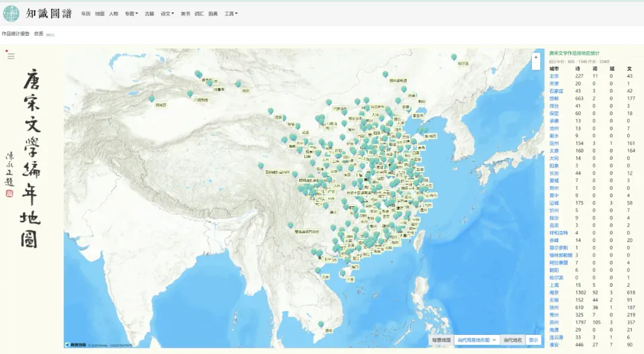Open the 总览 link
This screenshot has width=644, height=354.
39,34
